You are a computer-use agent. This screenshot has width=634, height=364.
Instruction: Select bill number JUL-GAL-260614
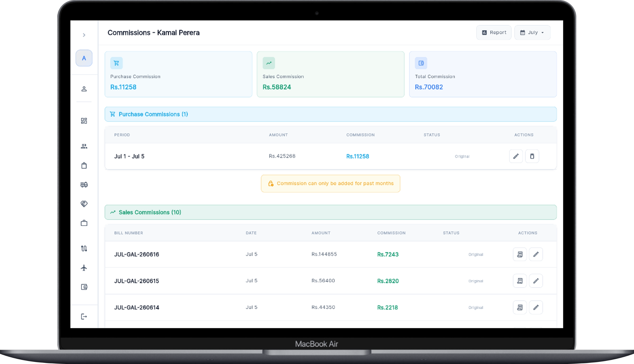(137, 307)
